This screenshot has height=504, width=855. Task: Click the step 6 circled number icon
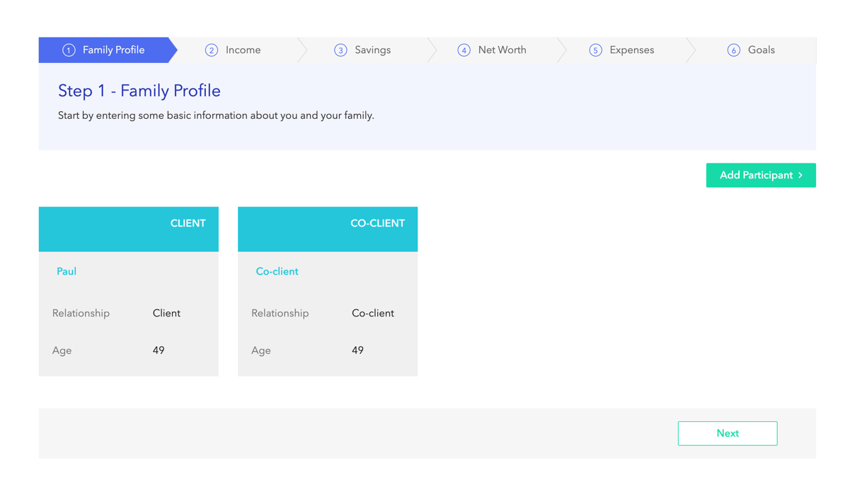[x=734, y=50]
